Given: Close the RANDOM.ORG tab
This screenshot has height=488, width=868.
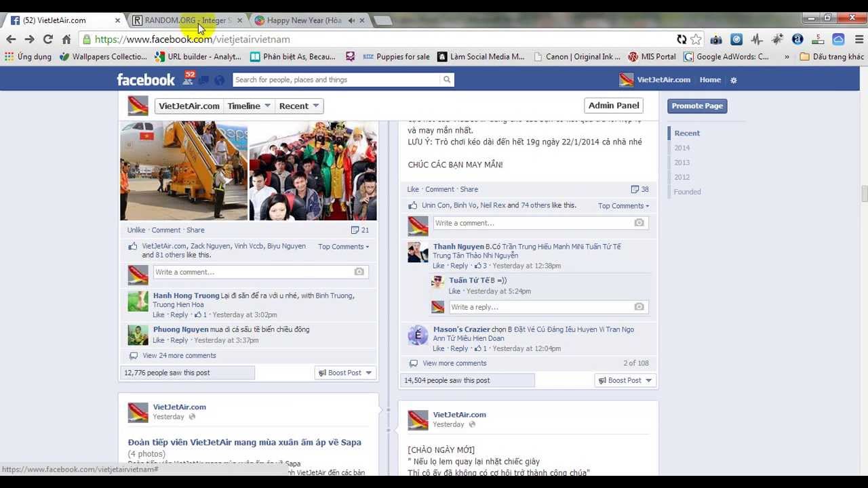Looking at the screenshot, I should pyautogui.click(x=239, y=20).
